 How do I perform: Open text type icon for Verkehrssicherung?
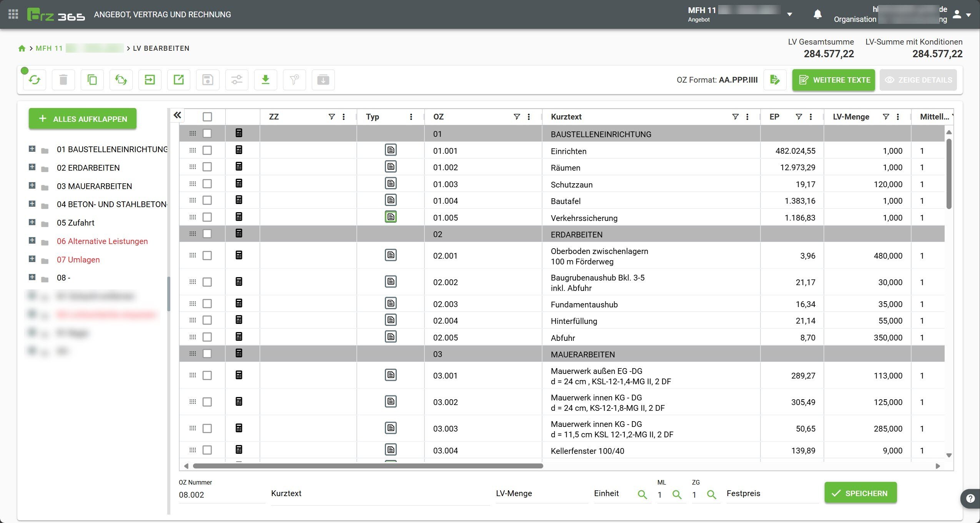coord(391,217)
